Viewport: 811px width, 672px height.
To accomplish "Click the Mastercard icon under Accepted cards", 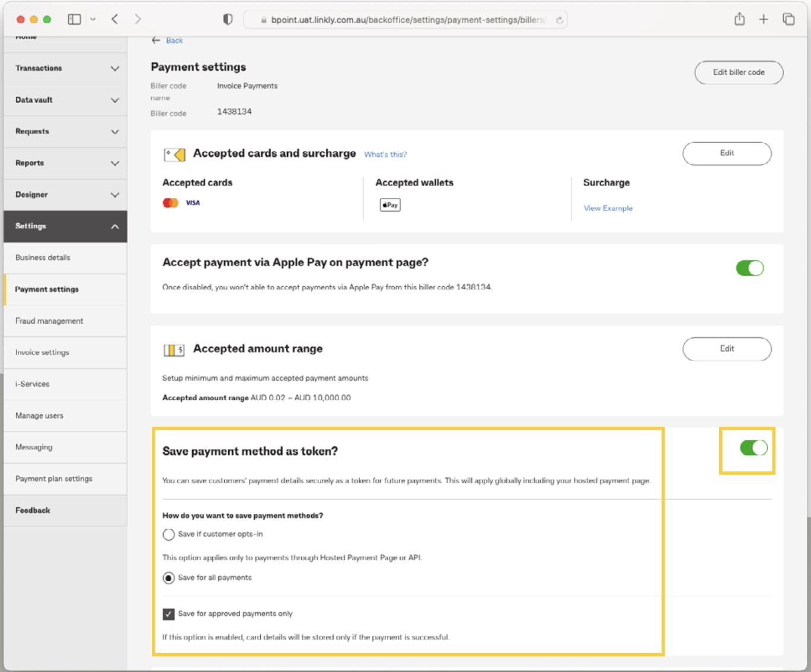I will (170, 202).
